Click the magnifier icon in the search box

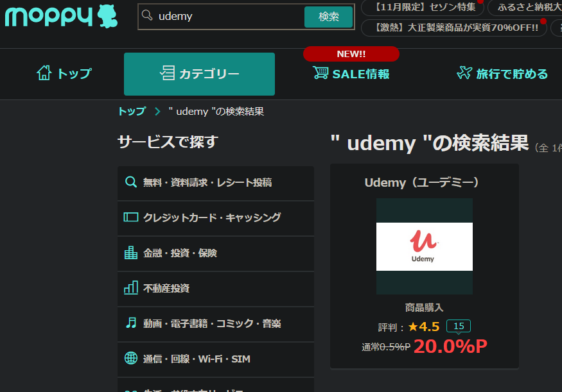[x=147, y=15]
